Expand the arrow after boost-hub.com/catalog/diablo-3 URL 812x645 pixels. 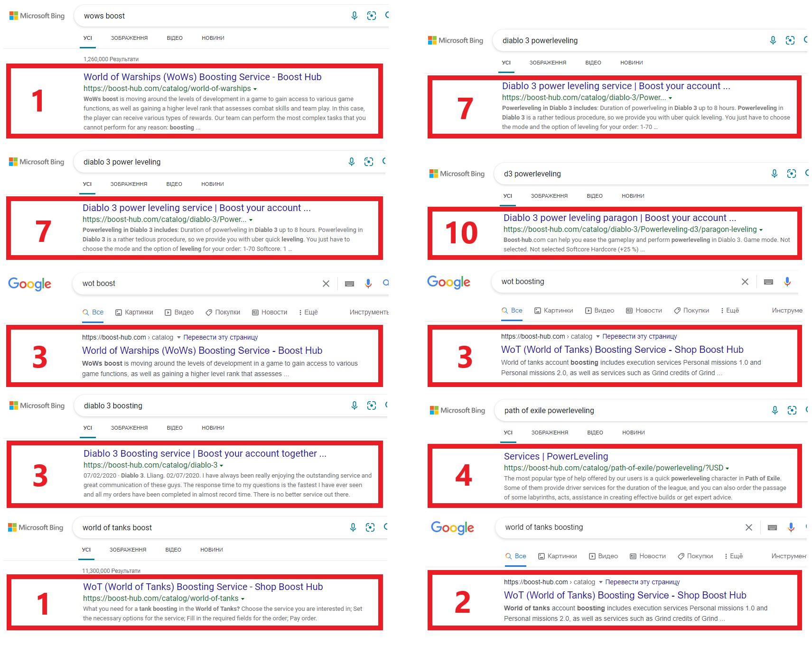[222, 466]
